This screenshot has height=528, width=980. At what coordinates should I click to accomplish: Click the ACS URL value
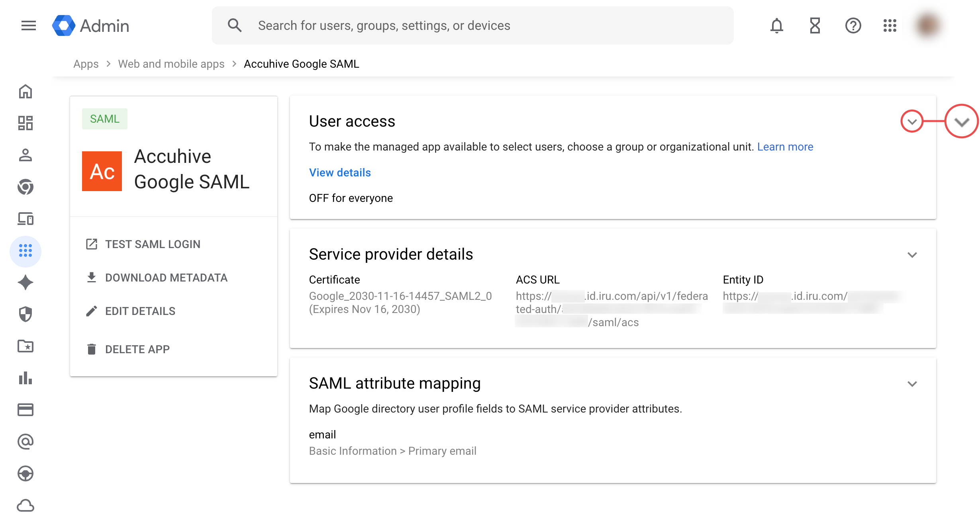click(x=612, y=309)
